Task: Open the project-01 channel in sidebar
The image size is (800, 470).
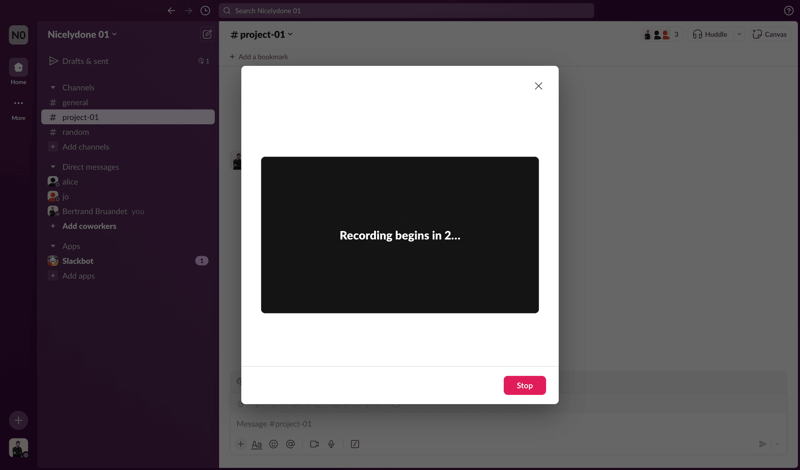Action: click(x=128, y=117)
